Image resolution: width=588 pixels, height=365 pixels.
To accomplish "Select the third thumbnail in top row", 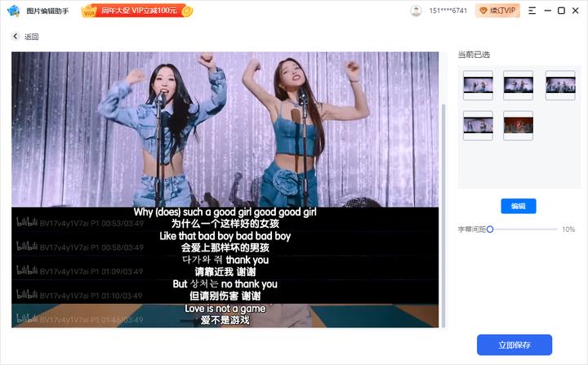I will (559, 85).
